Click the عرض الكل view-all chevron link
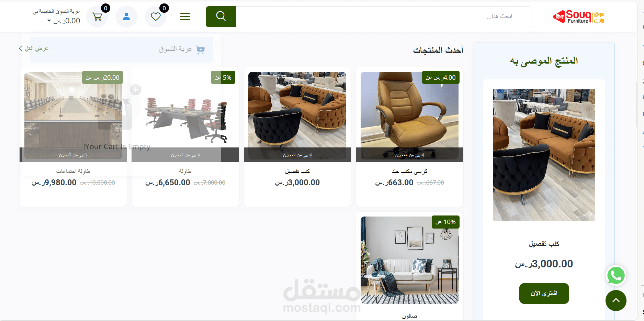Viewport: 644px width, 321px height. (34, 48)
